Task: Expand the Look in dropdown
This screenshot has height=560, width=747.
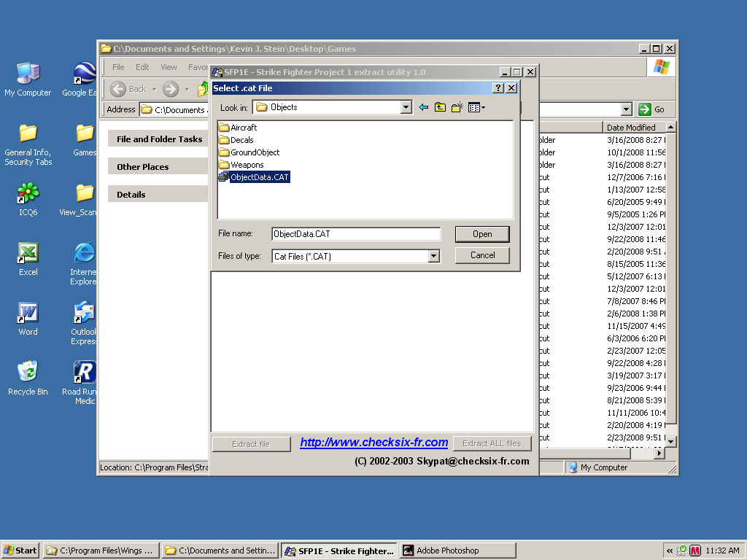Action: 406,108
